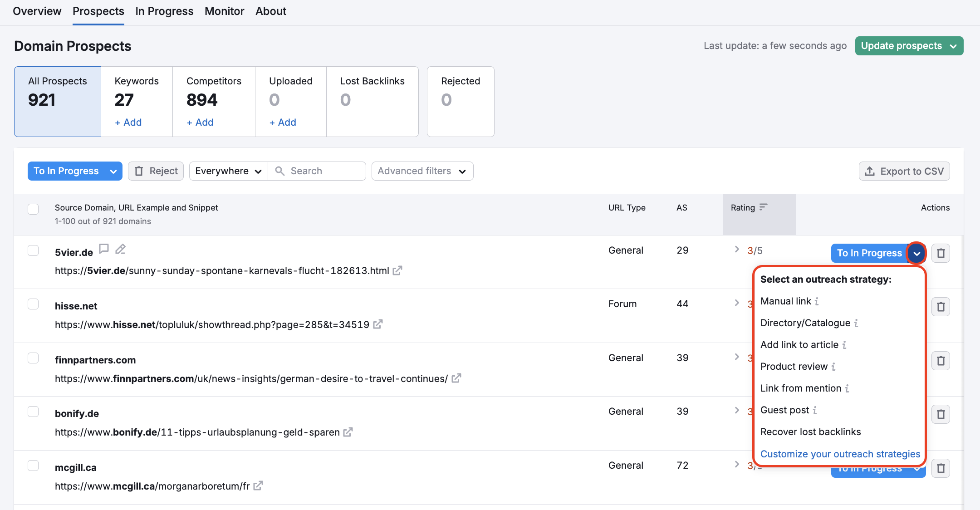This screenshot has height=510, width=980.
Task: Expand the Update prospects dropdown arrow
Action: point(953,46)
